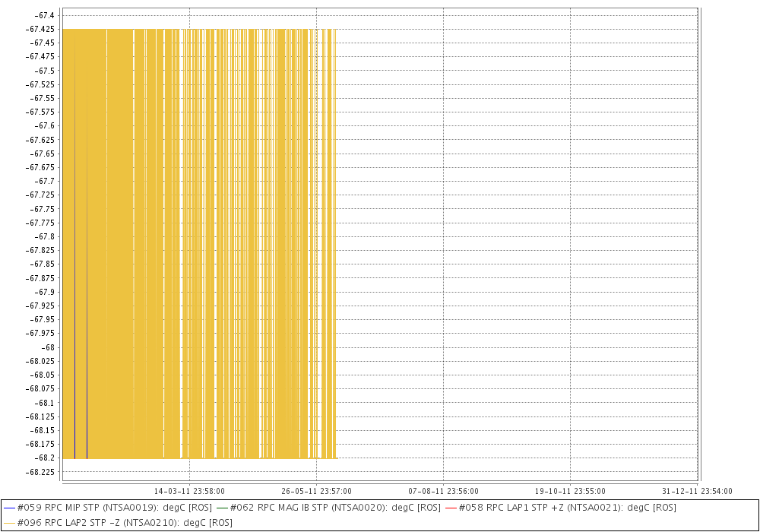Click legend entry #096 RPC LAP2 STP -Z (NTSA0210)
Screen dimensions: 760x532
(x=118, y=523)
